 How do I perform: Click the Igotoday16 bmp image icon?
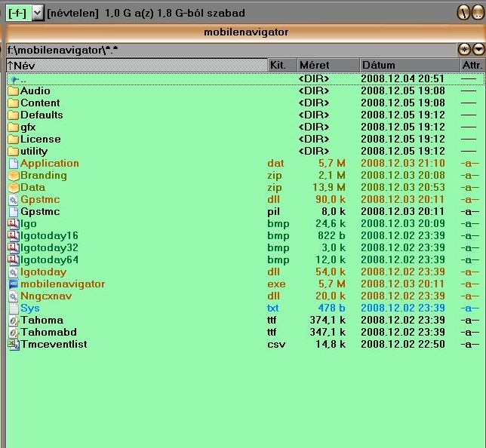(14, 236)
